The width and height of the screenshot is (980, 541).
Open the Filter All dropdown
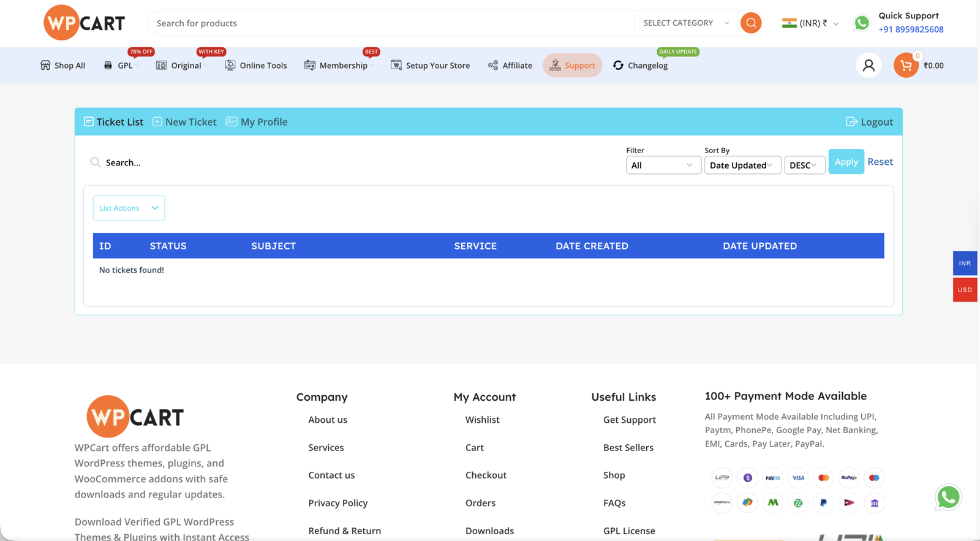(x=663, y=165)
